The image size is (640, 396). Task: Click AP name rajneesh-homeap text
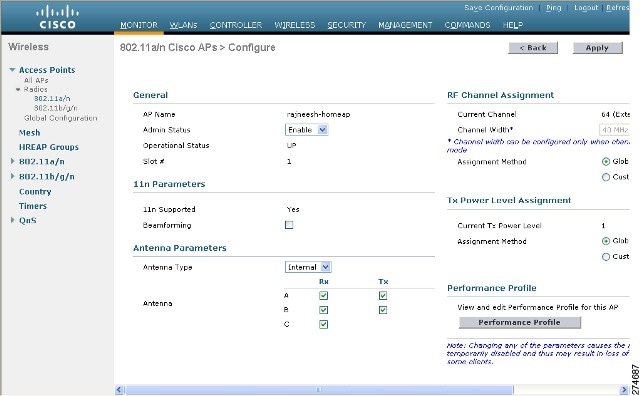pyautogui.click(x=318, y=114)
